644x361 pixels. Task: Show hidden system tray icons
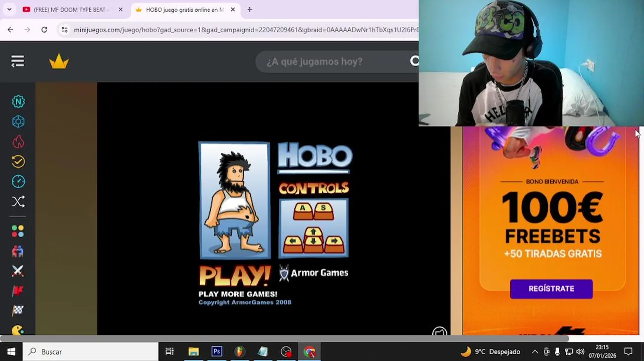pyautogui.click(x=535, y=351)
